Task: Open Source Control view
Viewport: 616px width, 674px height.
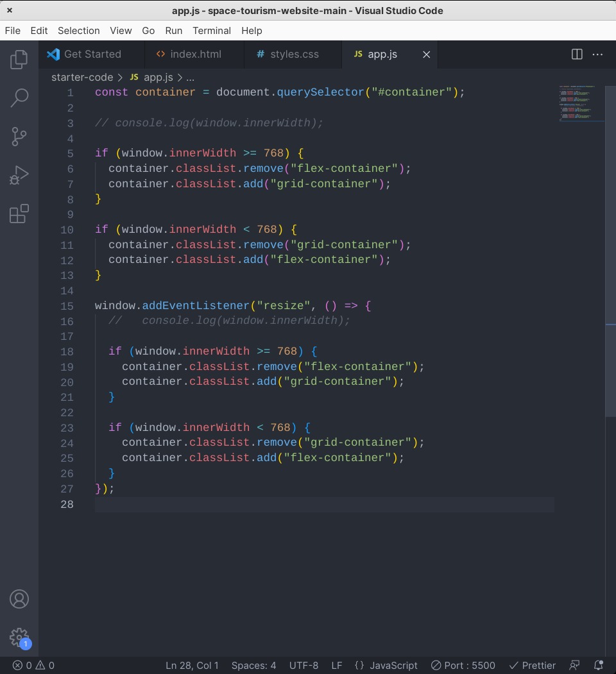Action: [x=19, y=136]
